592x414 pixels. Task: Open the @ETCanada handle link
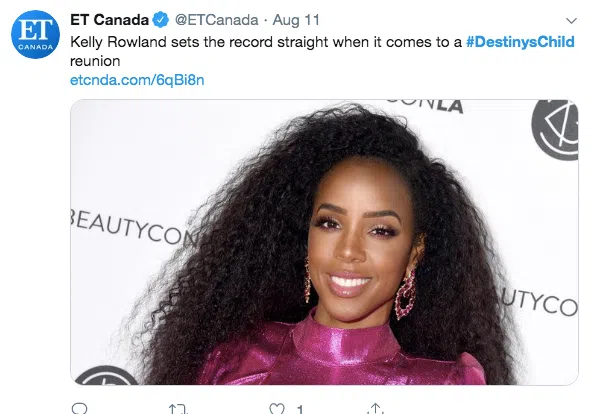(x=216, y=20)
